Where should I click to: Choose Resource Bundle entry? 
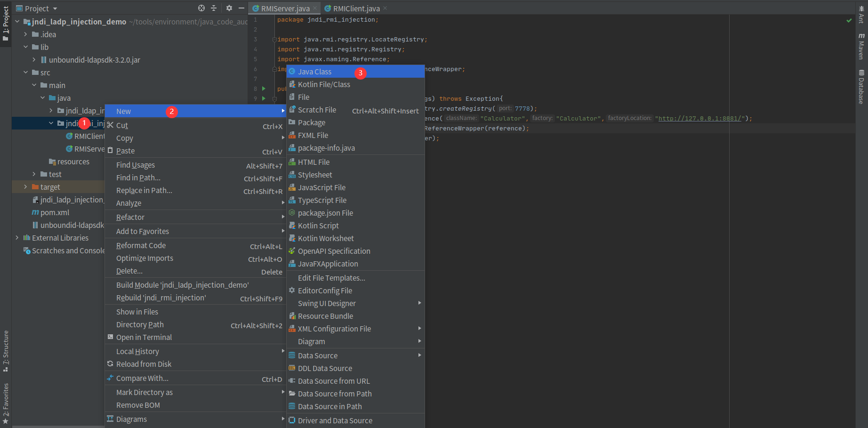(355, 316)
